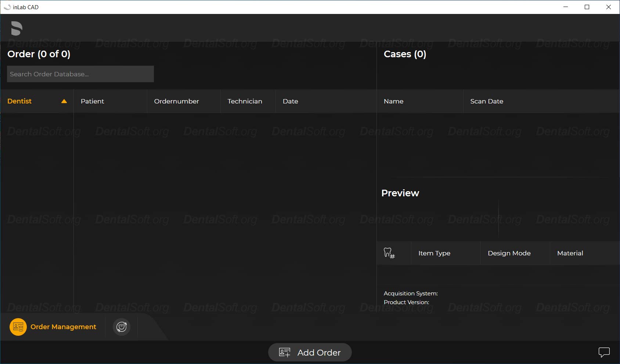Select the Design Mode column header
This screenshot has height=364, width=620.
click(x=509, y=253)
